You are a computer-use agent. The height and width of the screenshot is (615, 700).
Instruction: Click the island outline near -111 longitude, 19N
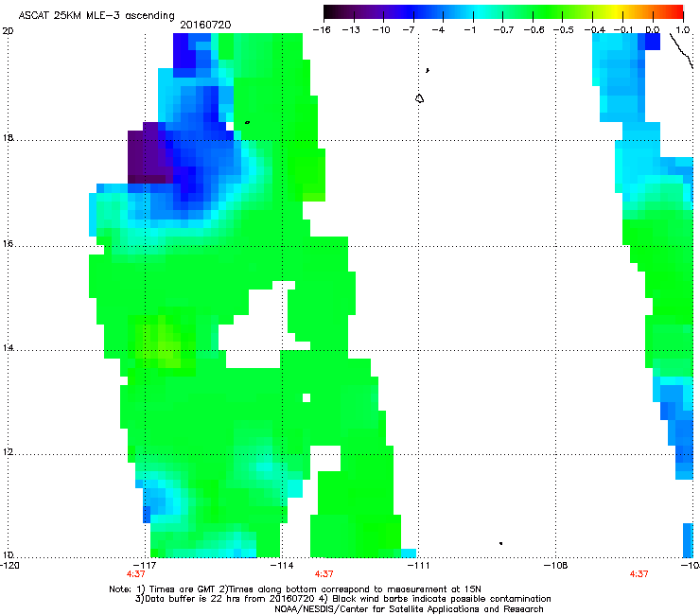(419, 98)
